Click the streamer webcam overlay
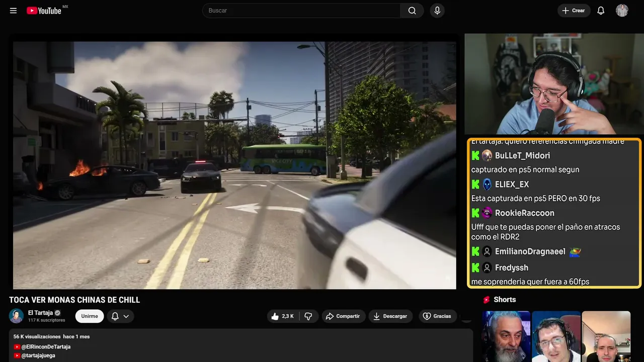 click(x=553, y=84)
